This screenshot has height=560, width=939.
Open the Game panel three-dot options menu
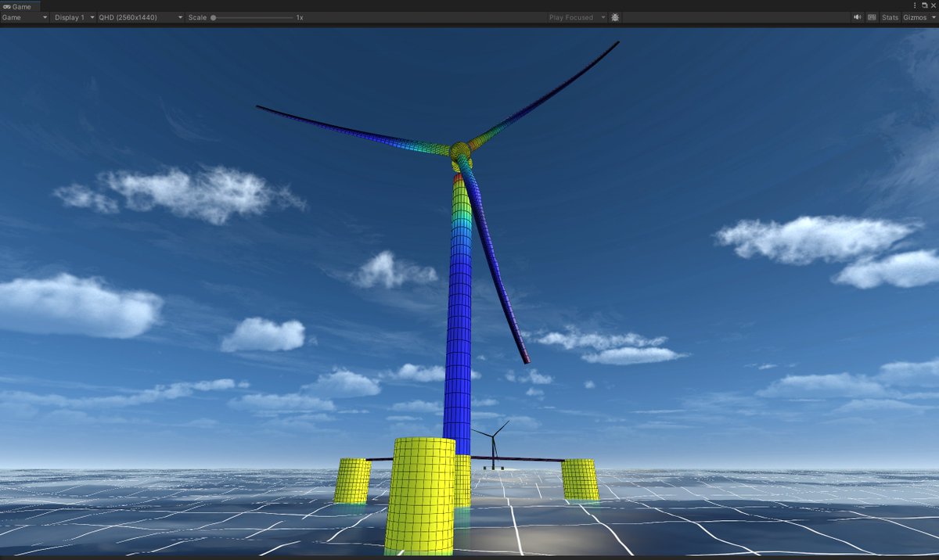pos(915,5)
